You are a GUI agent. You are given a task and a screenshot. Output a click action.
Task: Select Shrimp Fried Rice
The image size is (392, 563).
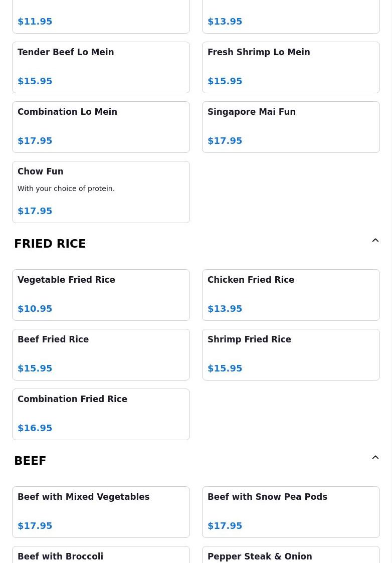[x=291, y=354]
